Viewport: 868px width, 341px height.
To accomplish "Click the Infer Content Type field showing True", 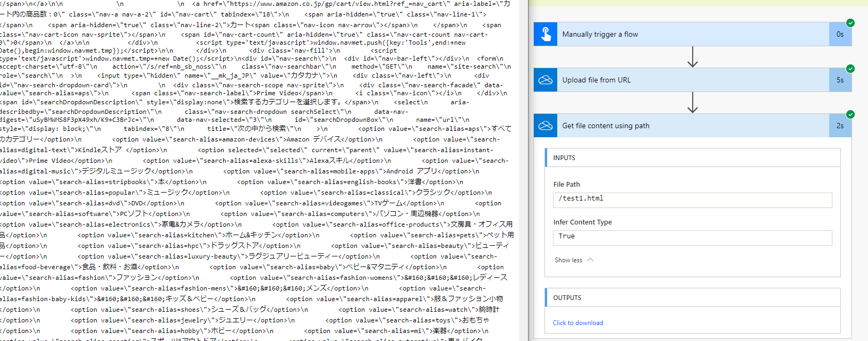I will tap(692, 238).
